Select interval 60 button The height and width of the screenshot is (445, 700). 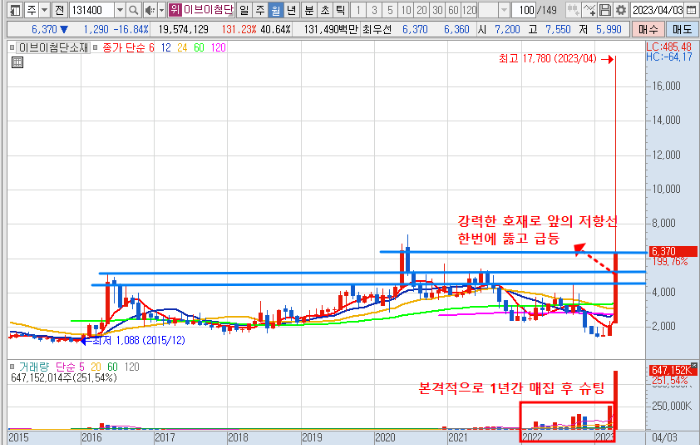(x=453, y=10)
